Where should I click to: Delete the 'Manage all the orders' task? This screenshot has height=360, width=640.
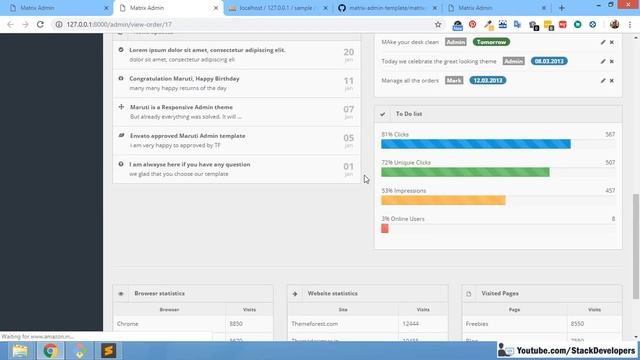click(612, 80)
